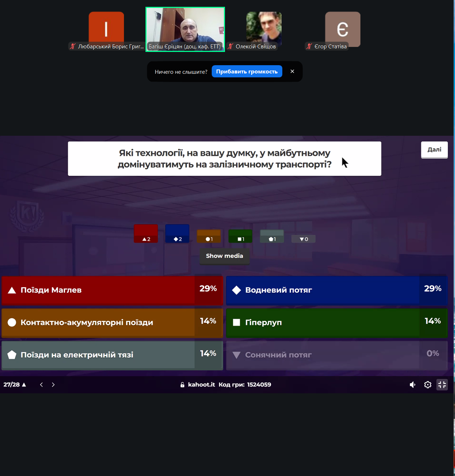
Task: Toggle the Kahoot volume speaker icon
Action: [x=413, y=385]
